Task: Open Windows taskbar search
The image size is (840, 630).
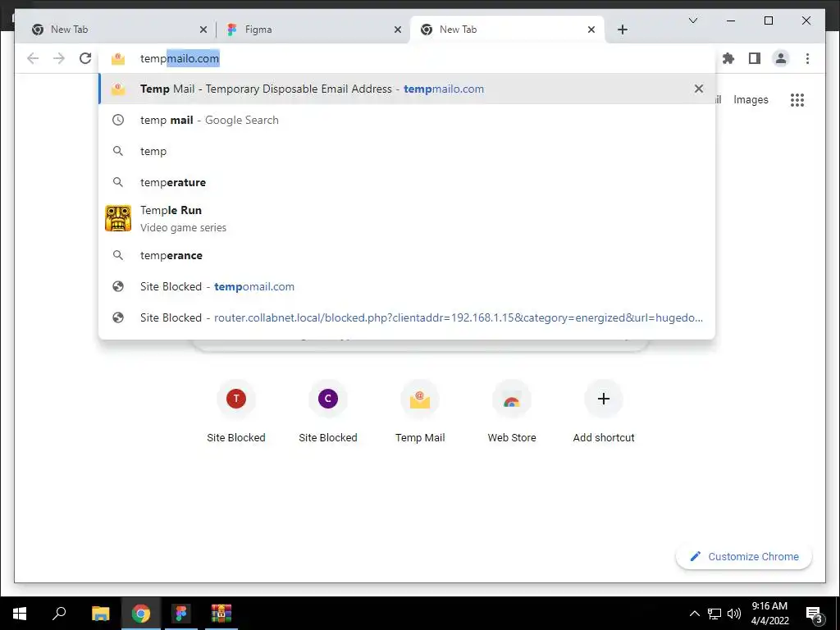Action: (x=59, y=613)
